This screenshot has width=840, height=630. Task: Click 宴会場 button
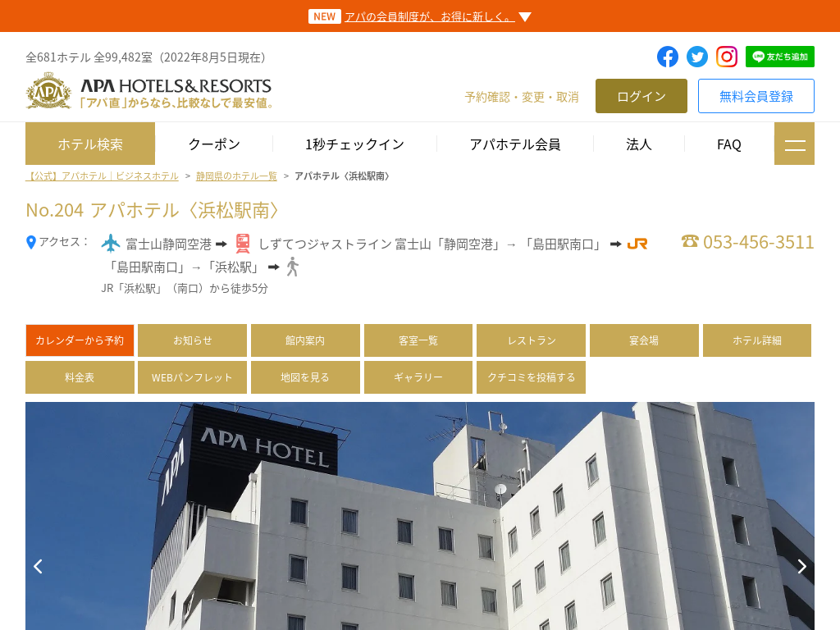point(644,340)
